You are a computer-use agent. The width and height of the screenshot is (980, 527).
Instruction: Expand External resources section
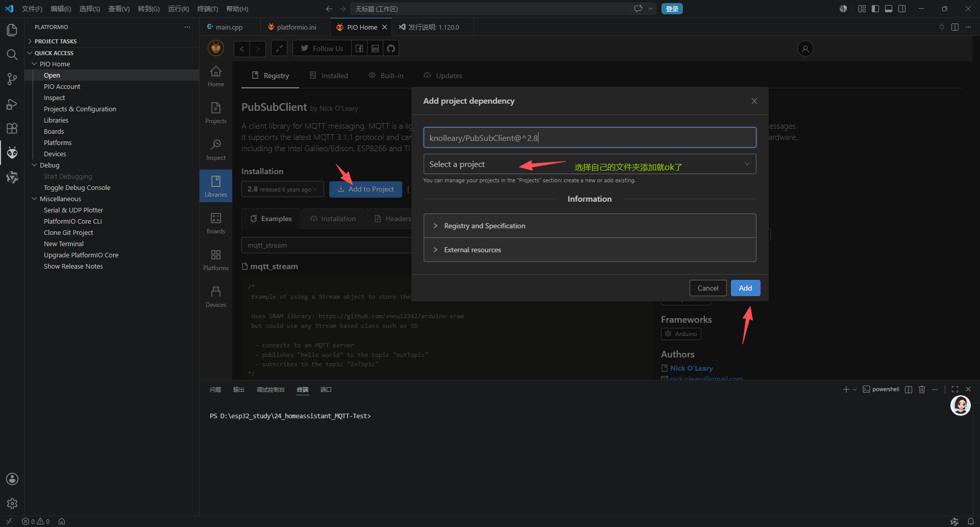pos(590,250)
